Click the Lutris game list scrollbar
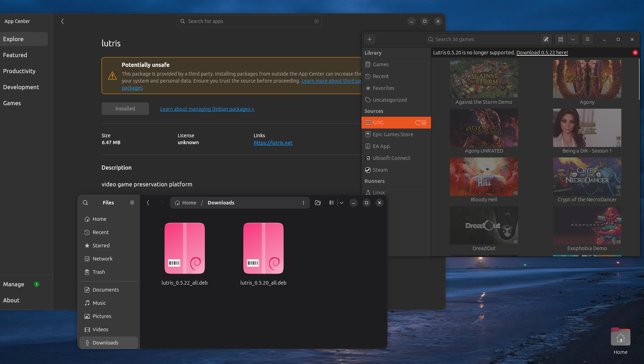 tap(639, 79)
